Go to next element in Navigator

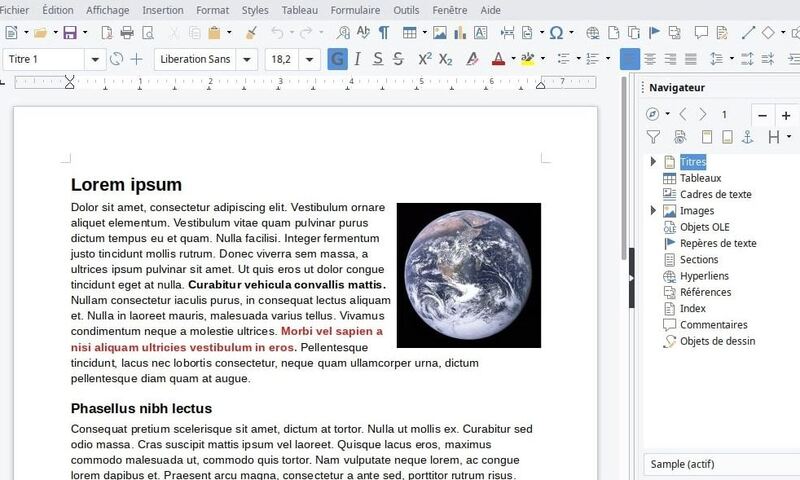point(703,114)
